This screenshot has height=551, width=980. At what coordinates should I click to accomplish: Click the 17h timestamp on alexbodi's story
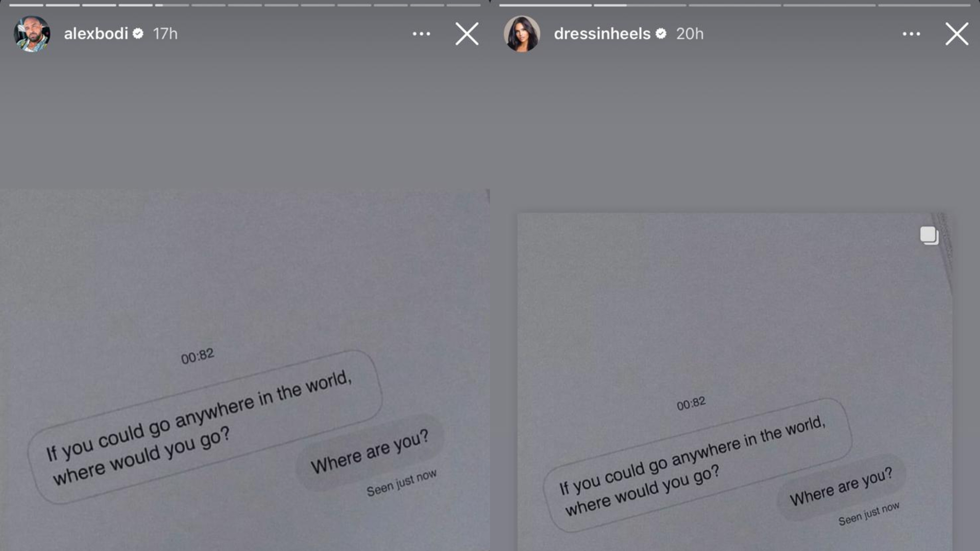tap(165, 34)
